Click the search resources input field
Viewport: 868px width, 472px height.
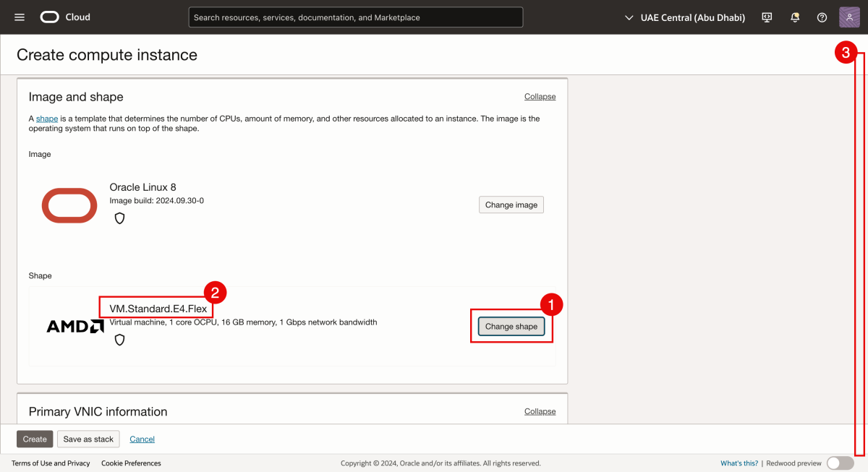click(x=355, y=17)
